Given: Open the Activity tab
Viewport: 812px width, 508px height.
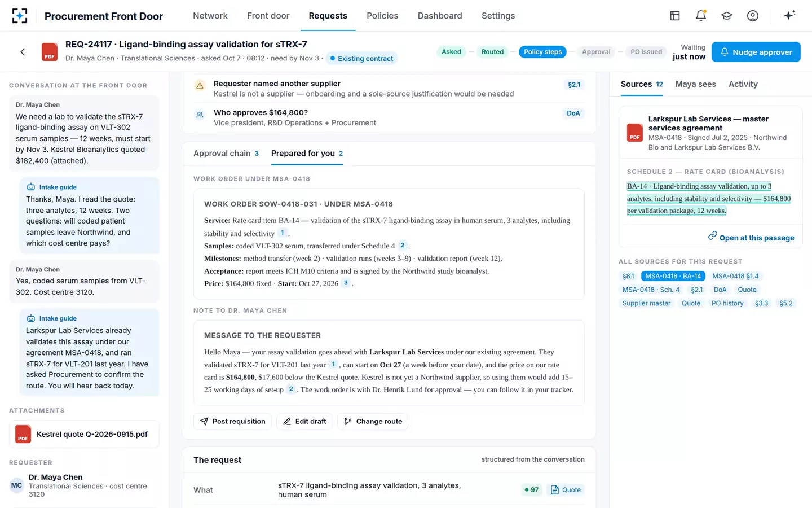Looking at the screenshot, I should click(743, 84).
